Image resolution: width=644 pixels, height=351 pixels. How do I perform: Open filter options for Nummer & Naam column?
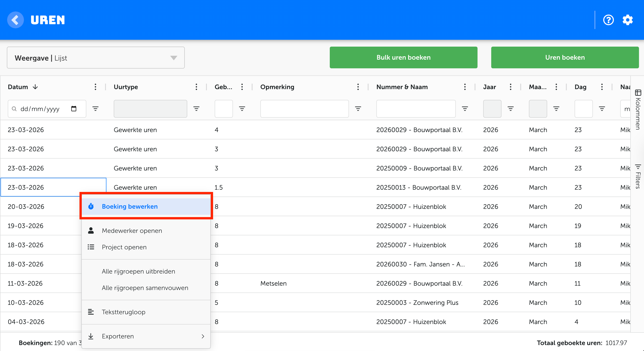[465, 109]
